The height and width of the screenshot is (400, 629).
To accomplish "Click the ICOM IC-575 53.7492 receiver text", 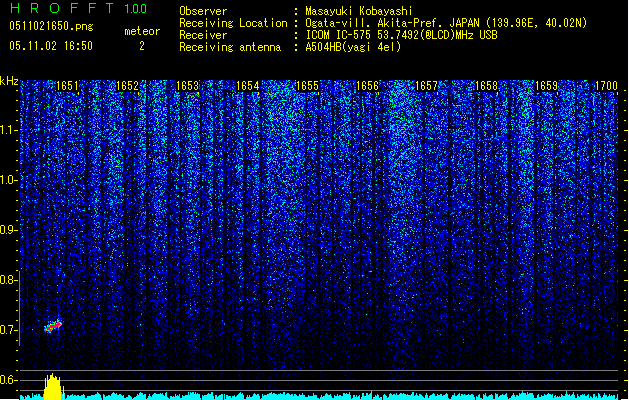I will pyautogui.click(x=401, y=35).
